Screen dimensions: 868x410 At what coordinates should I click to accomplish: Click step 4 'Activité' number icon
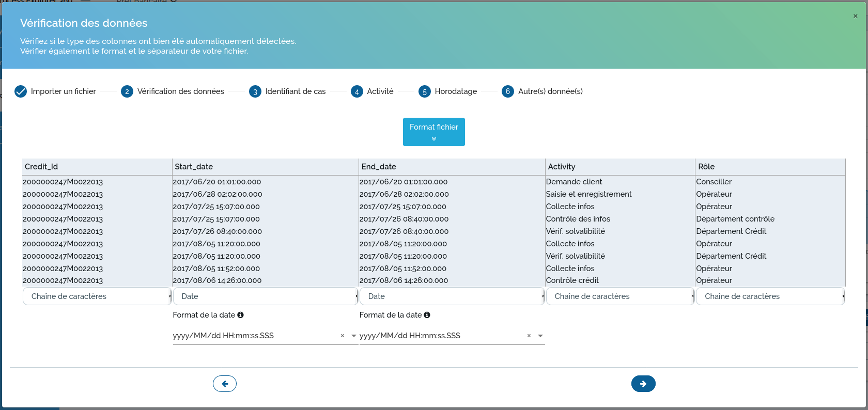(357, 91)
